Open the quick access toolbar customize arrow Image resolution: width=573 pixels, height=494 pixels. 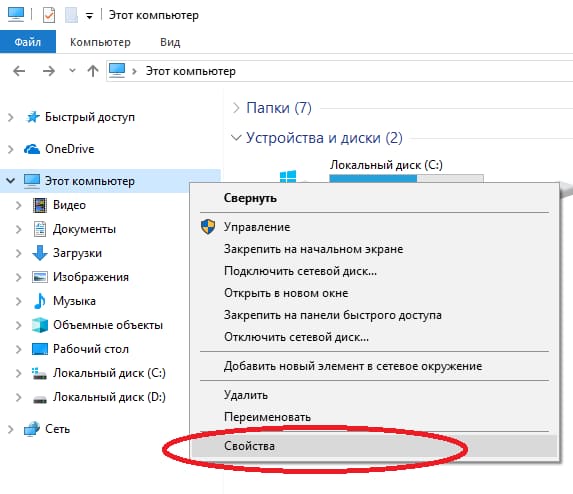click(x=89, y=16)
